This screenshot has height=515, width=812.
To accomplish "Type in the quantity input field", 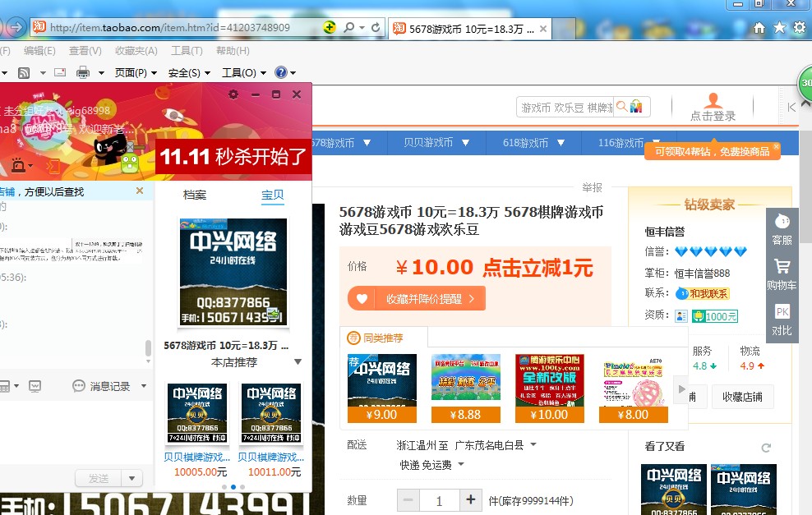I will (439, 499).
